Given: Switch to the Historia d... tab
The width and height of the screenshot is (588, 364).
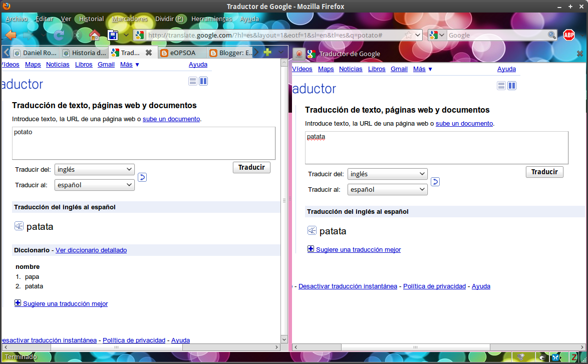Looking at the screenshot, I should coord(84,53).
